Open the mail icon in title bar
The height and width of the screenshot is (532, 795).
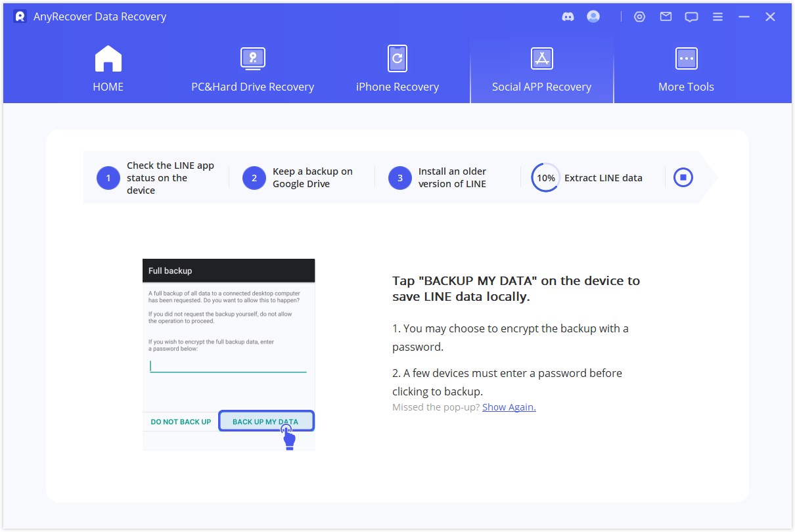tap(666, 17)
